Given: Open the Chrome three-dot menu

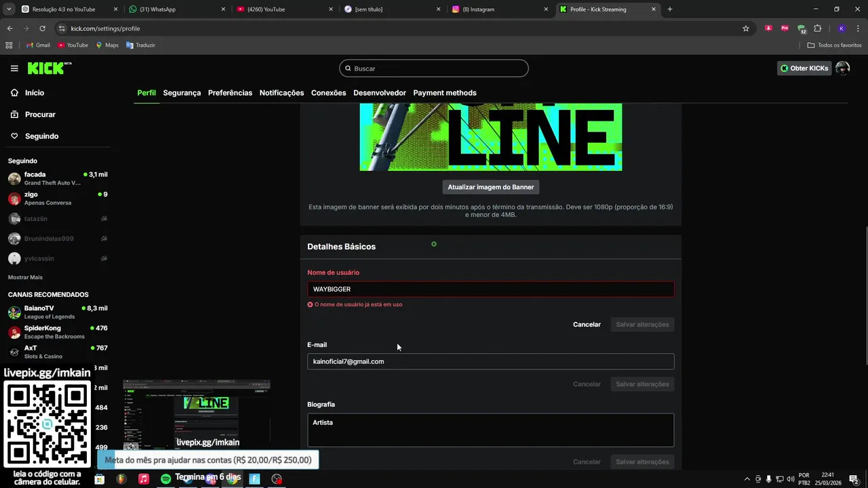Looking at the screenshot, I should [x=858, y=28].
